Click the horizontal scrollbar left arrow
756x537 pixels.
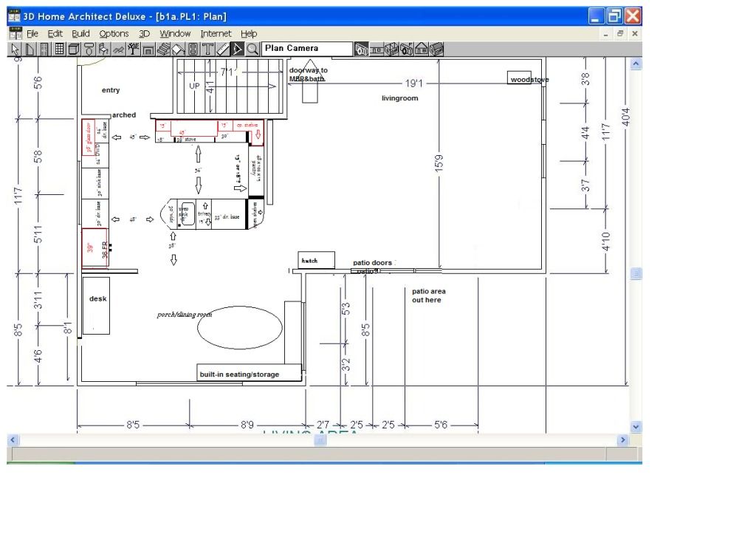coord(13,439)
